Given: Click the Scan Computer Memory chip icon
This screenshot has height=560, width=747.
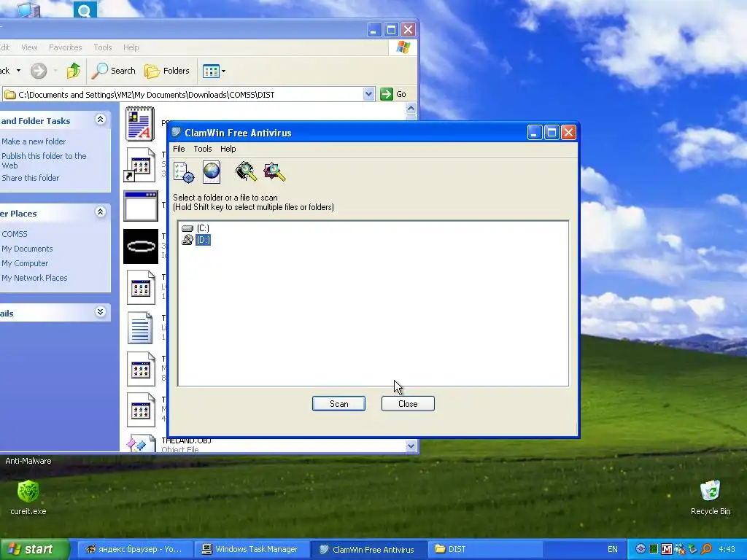Looking at the screenshot, I should click(246, 172).
